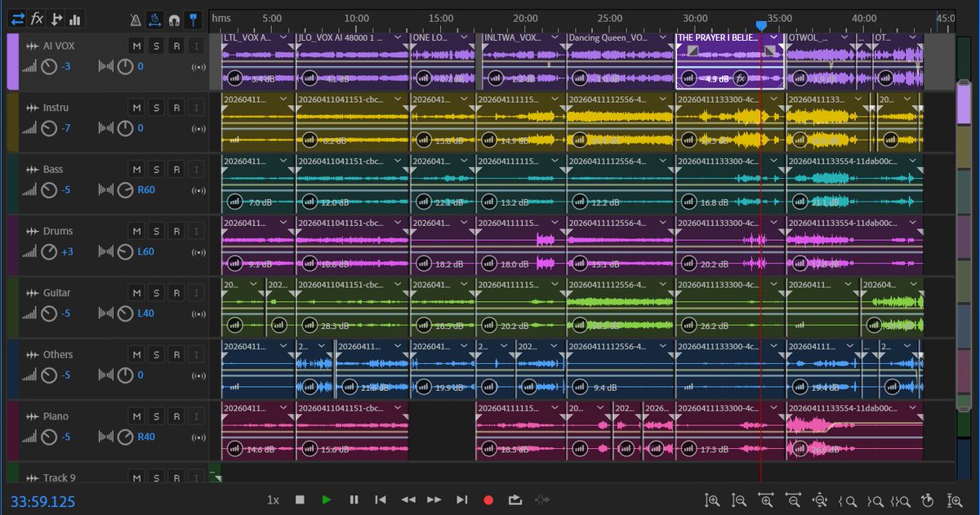Click the Bass pan knob set to R60
980x515 pixels.
tap(125, 190)
